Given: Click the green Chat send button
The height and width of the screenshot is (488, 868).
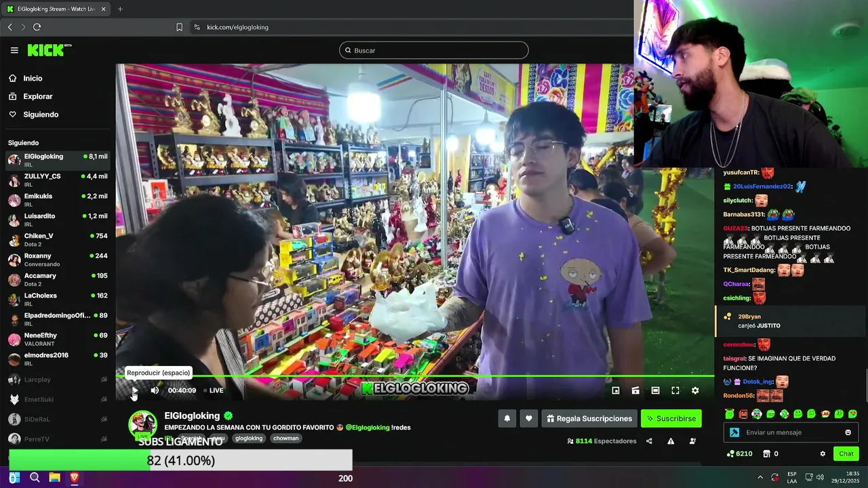Looking at the screenshot, I should 846,454.
